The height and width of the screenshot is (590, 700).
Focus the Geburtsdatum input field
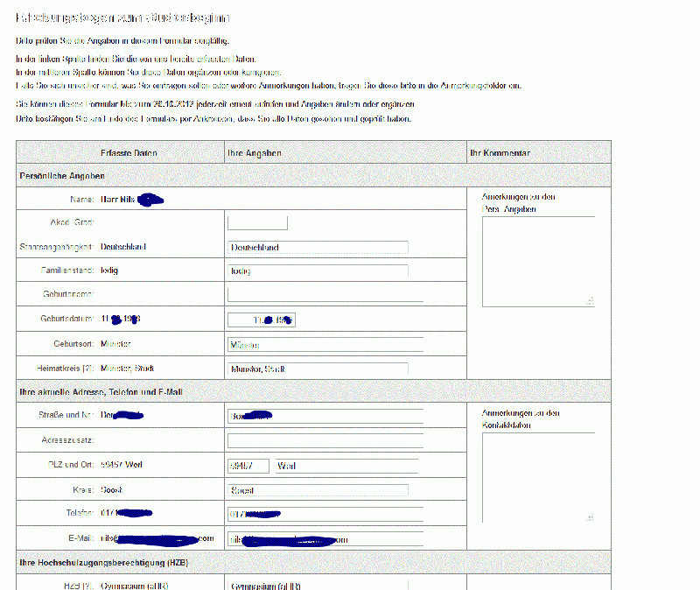261,320
